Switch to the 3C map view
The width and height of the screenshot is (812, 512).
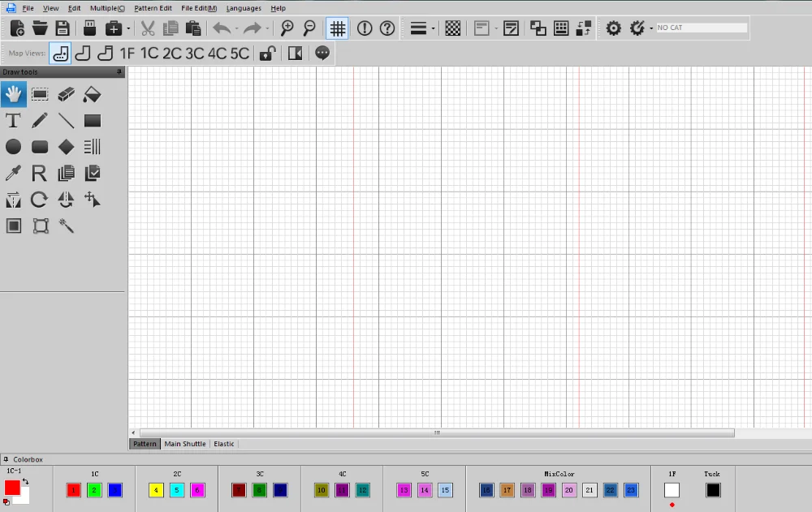click(194, 54)
